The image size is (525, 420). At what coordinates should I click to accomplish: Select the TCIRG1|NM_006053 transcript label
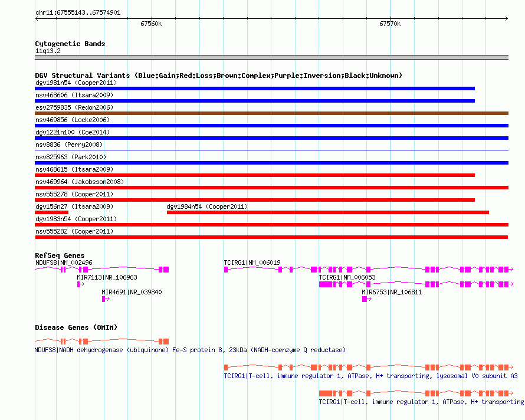[347, 277]
